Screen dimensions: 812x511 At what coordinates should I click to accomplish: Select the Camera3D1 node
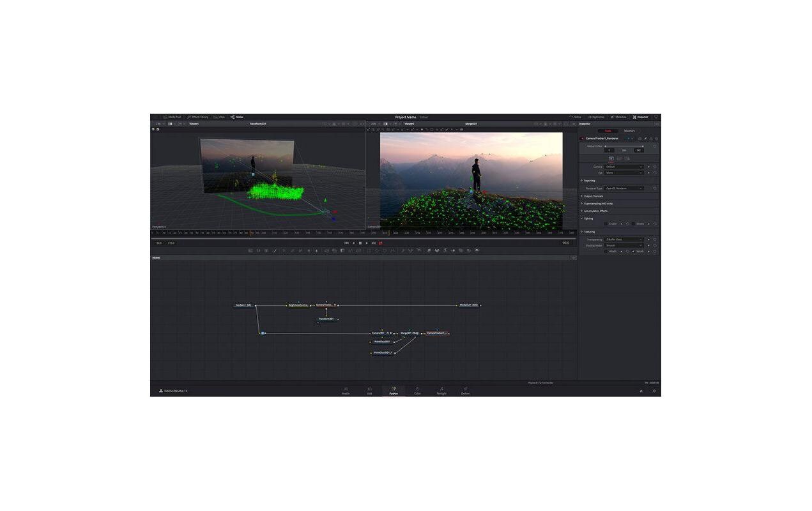pyautogui.click(x=381, y=333)
